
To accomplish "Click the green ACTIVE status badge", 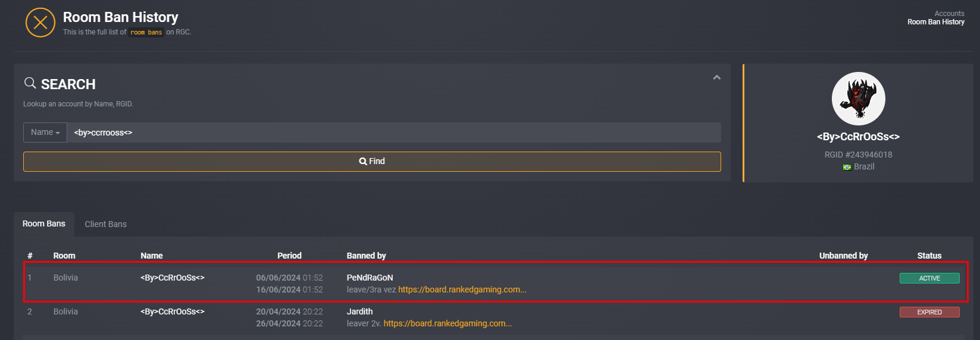I will point(929,278).
